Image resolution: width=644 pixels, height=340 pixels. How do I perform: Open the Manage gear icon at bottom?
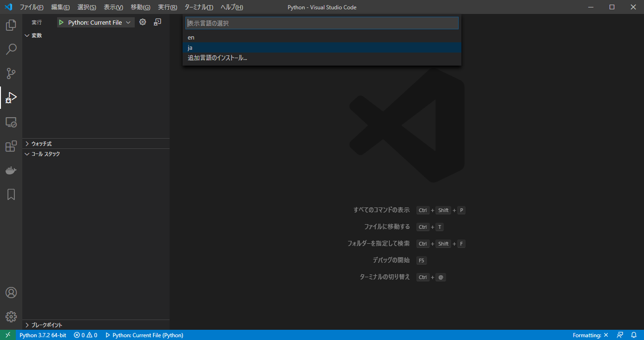pyautogui.click(x=11, y=317)
